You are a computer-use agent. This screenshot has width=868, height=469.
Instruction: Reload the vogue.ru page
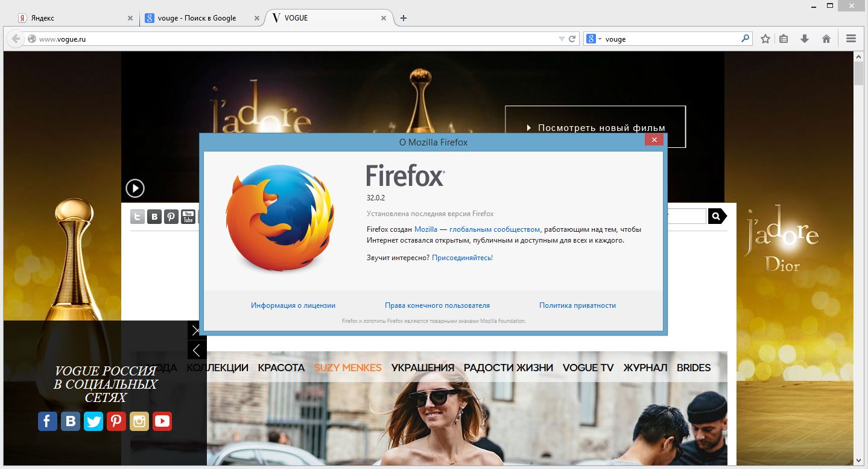point(572,39)
